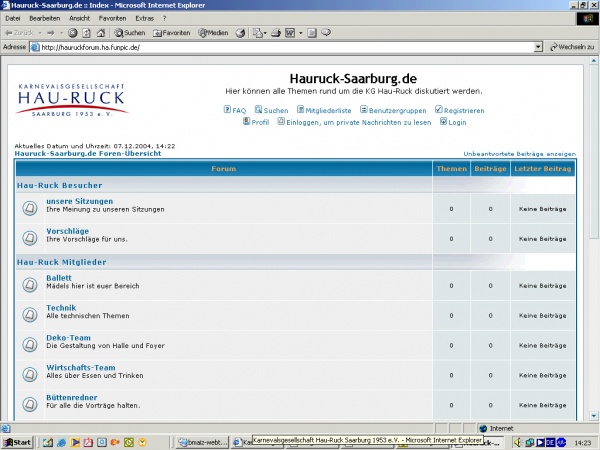The image size is (600, 450).
Task: Click the folder icon beside Wirtschafts-Team
Action: pos(29,375)
